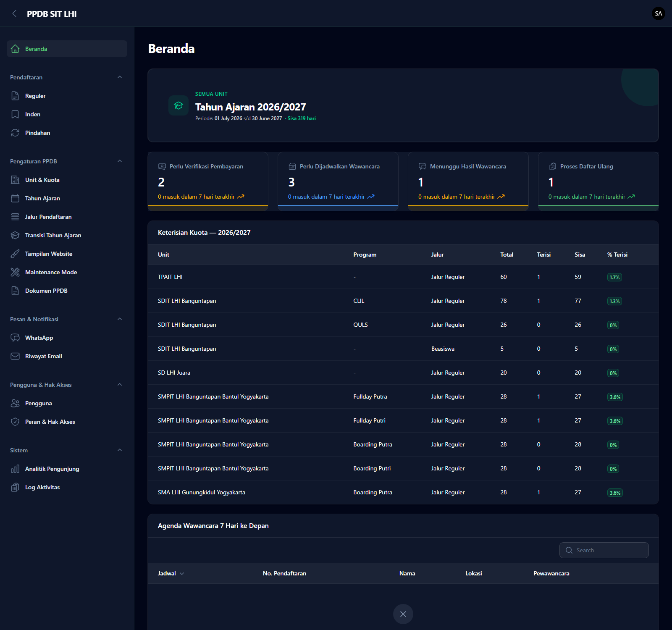The image size is (672, 630).
Task: Open Jalur Pendaftaran settings
Action: (x=67, y=217)
